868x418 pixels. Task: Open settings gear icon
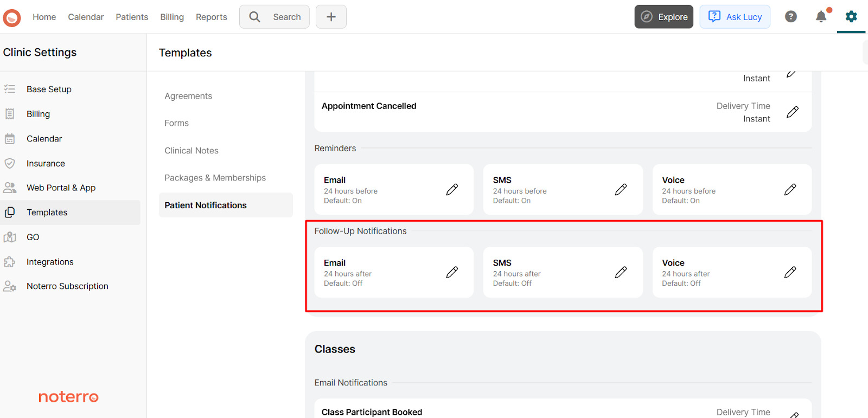(851, 17)
